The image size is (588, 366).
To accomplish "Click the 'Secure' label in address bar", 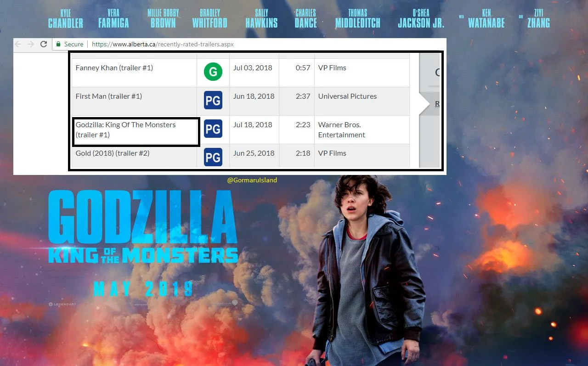I will tap(73, 45).
